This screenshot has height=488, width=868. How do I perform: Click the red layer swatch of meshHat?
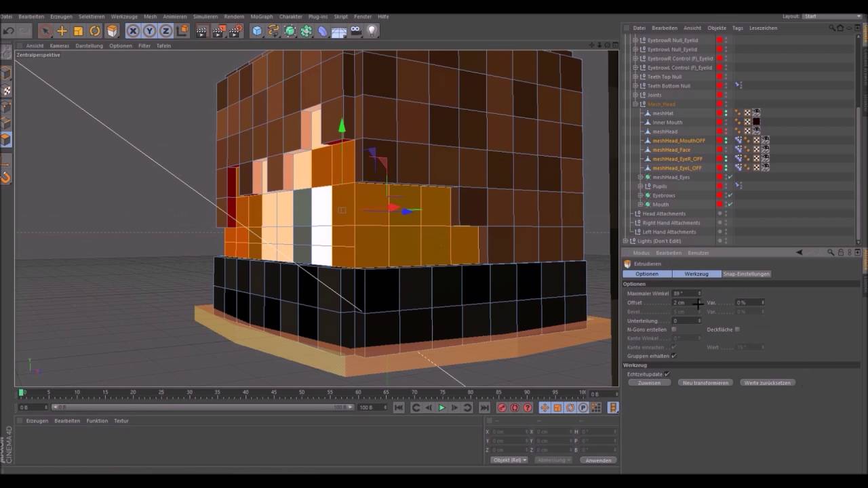[719, 113]
